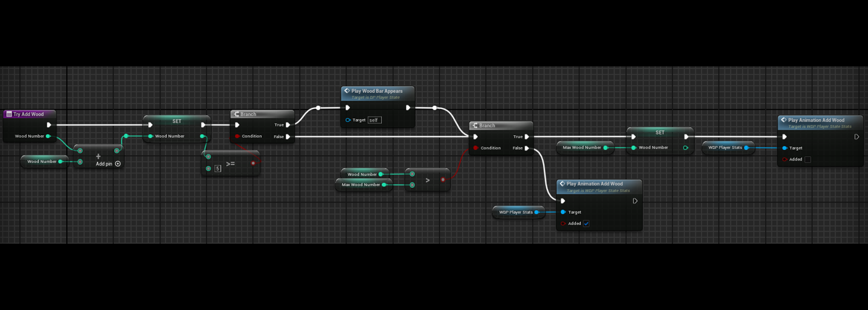Click the self Target field
The image size is (868, 310).
pyautogui.click(x=374, y=120)
